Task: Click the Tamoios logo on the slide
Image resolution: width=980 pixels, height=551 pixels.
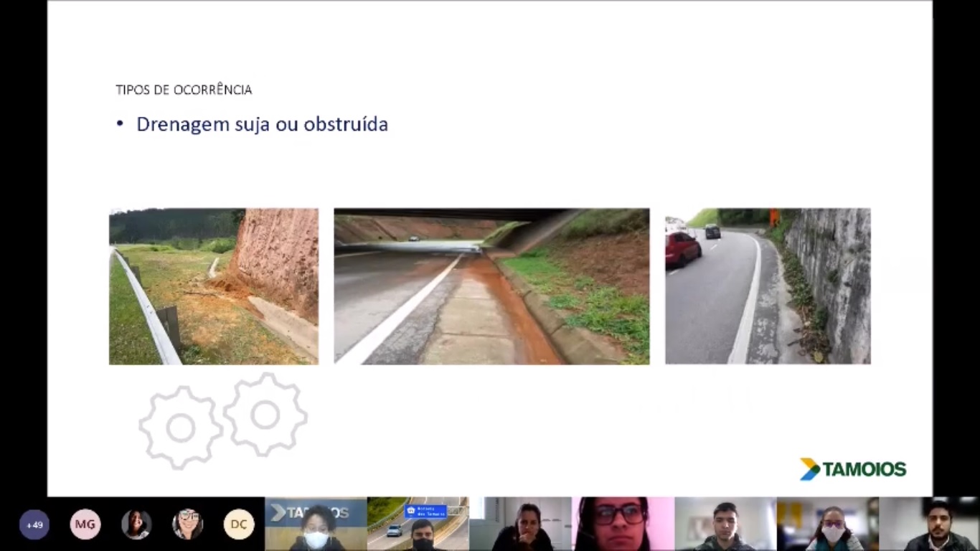Action: tap(853, 469)
